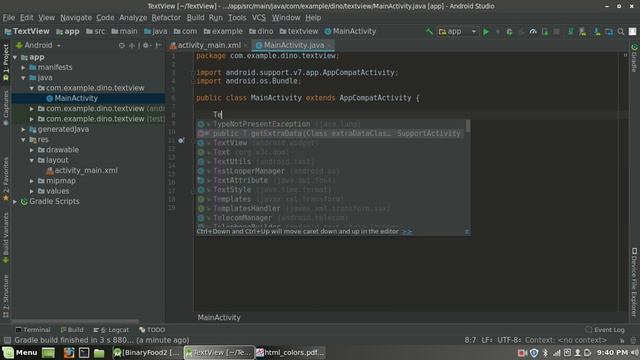Viewport: 640px width, 360px height.
Task: Collapse the java folder node
Action: pyautogui.click(x=24, y=78)
